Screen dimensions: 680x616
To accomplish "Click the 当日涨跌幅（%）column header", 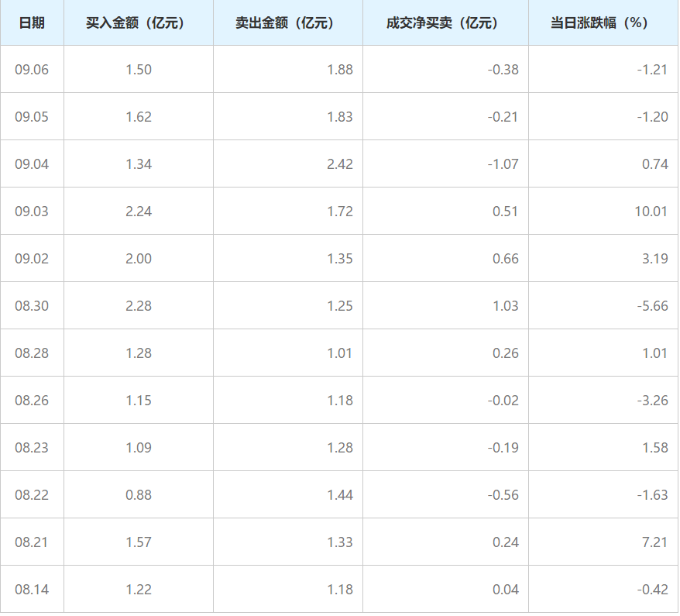I will click(603, 22).
